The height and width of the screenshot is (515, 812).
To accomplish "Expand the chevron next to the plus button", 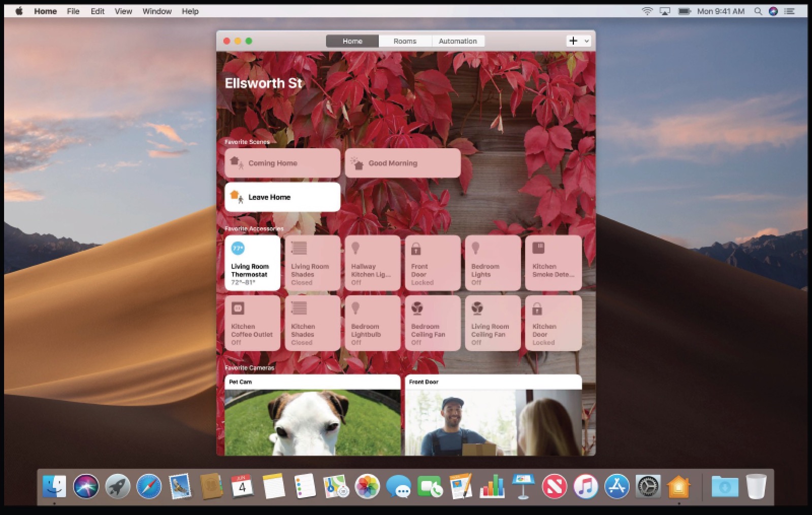I will pos(587,41).
